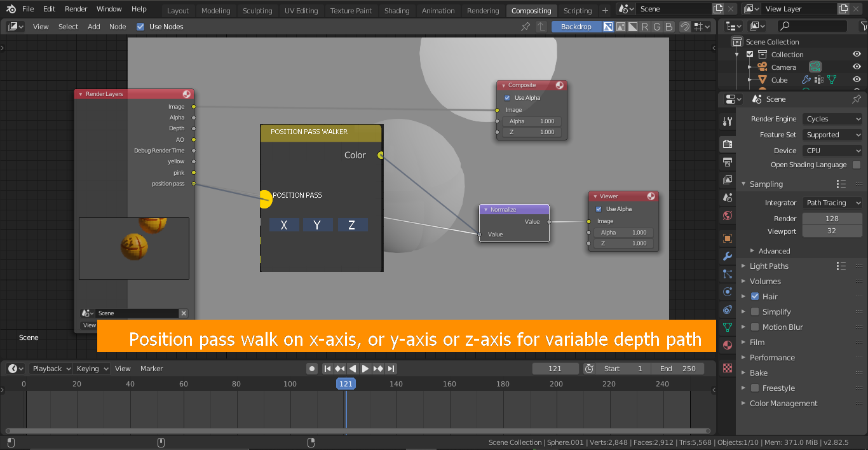Screen dimensions: 868x450
Task: Show color and alpha channels backdrop
Action: coord(608,27)
